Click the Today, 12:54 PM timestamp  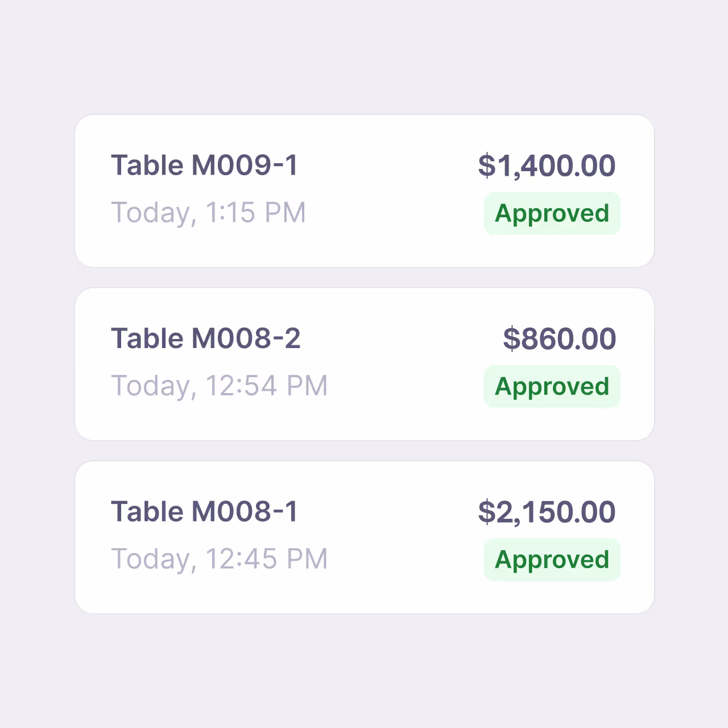[219, 386]
